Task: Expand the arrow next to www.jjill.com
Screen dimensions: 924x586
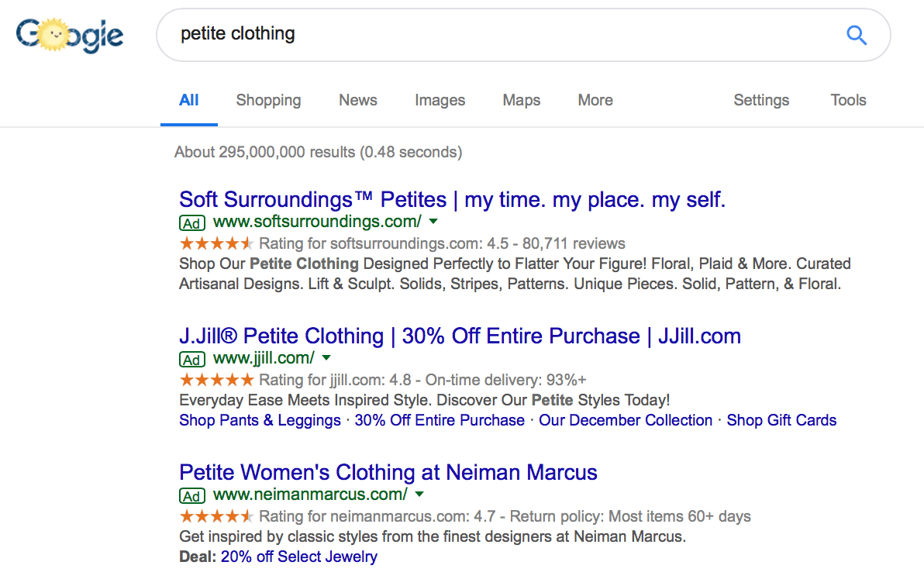Action: (326, 358)
